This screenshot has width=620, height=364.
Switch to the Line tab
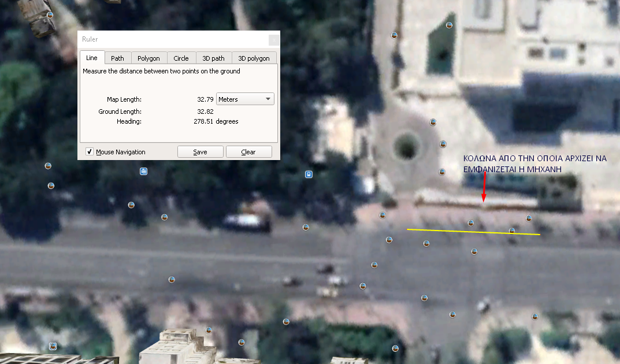(x=92, y=58)
